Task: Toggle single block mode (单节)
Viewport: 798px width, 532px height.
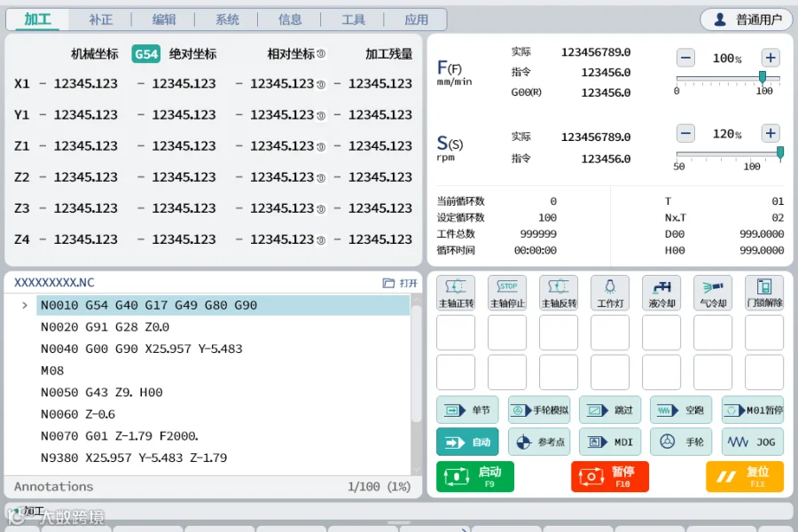Action: 467,410
